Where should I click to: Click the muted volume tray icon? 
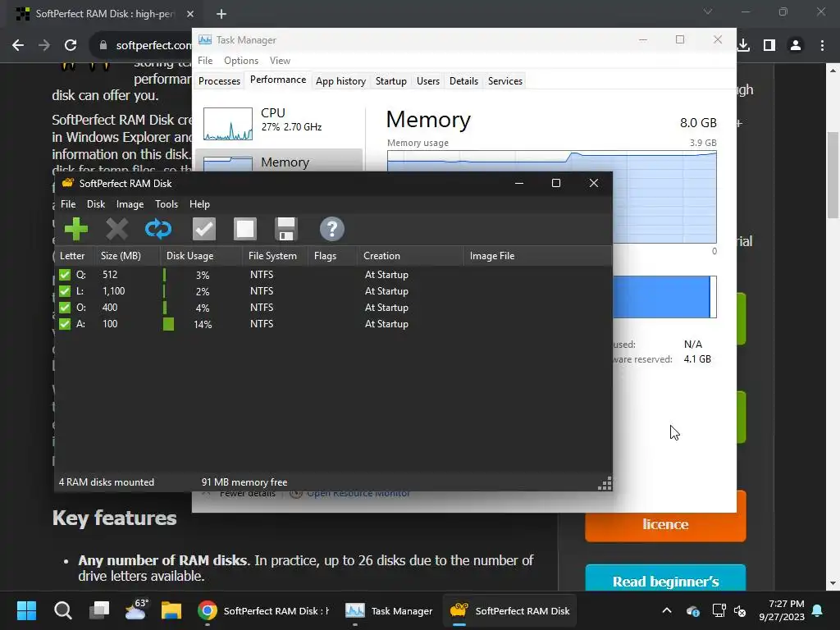coord(740,610)
